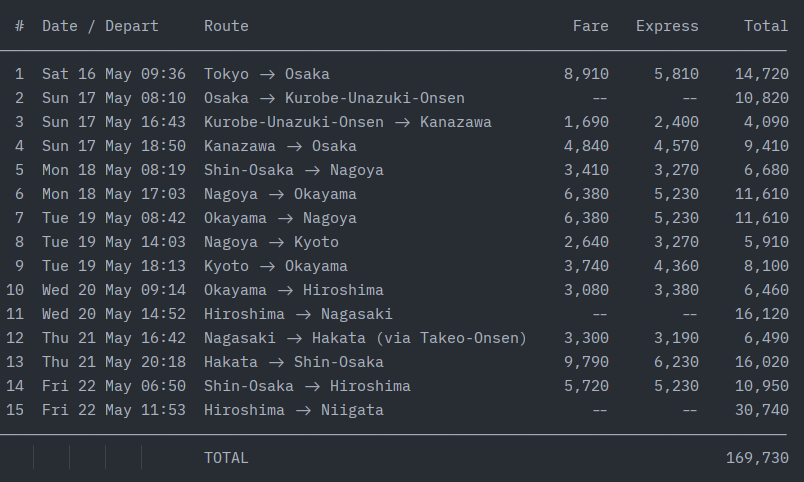Click the Nagasaki to Hakata via Takeo-Onsen route
Screen dimensions: 804x482
click(365, 338)
